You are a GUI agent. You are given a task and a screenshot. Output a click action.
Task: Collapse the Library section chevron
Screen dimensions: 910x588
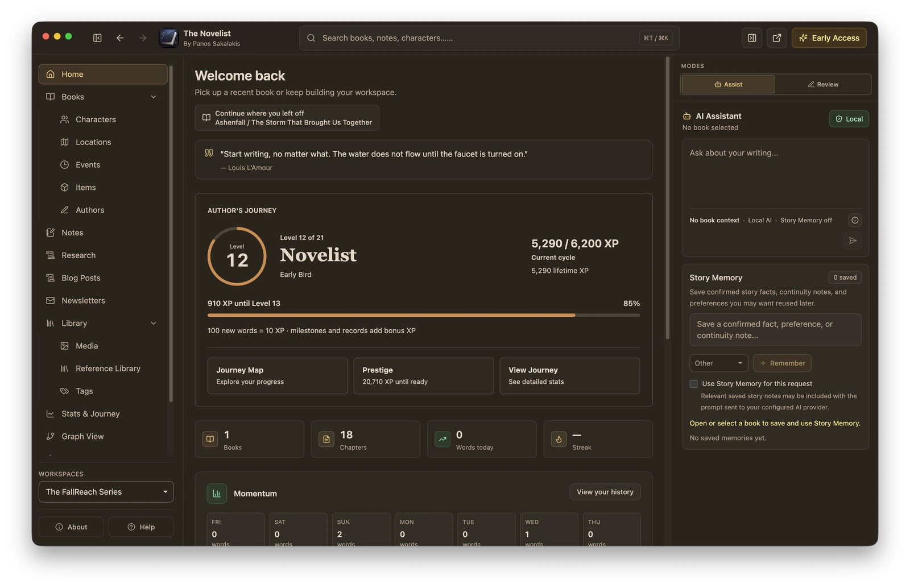point(154,323)
